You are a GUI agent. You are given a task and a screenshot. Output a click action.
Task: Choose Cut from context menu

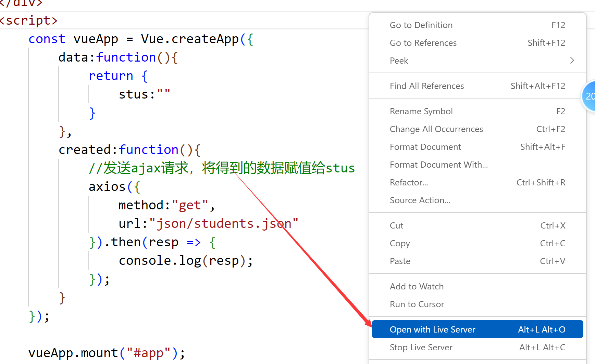point(478,225)
